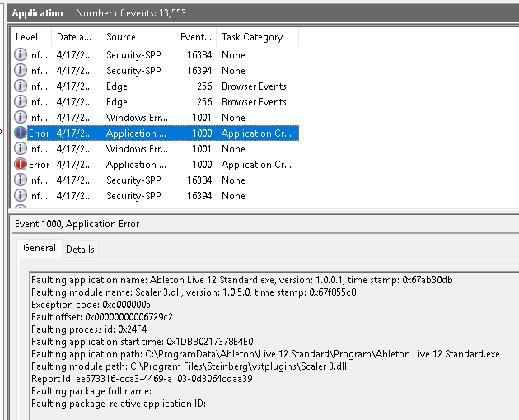Screen dimensions: 519x420
Task: Click 'Fault offset: 0x00000000006729c2' line
Action: point(102,317)
